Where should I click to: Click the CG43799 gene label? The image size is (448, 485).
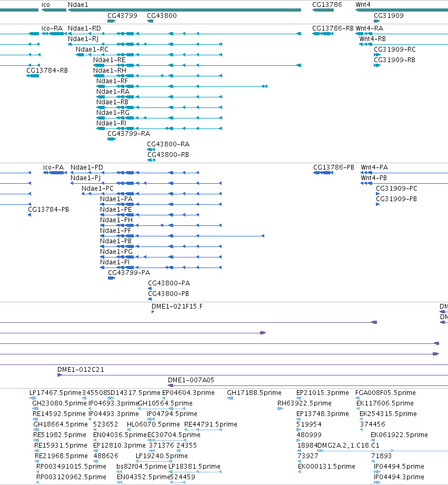point(123,15)
